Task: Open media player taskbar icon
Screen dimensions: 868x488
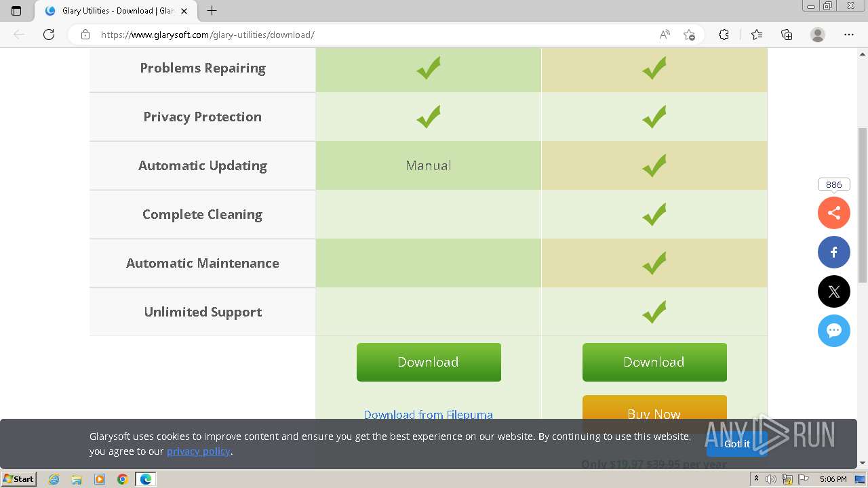Action: pyautogui.click(x=100, y=479)
